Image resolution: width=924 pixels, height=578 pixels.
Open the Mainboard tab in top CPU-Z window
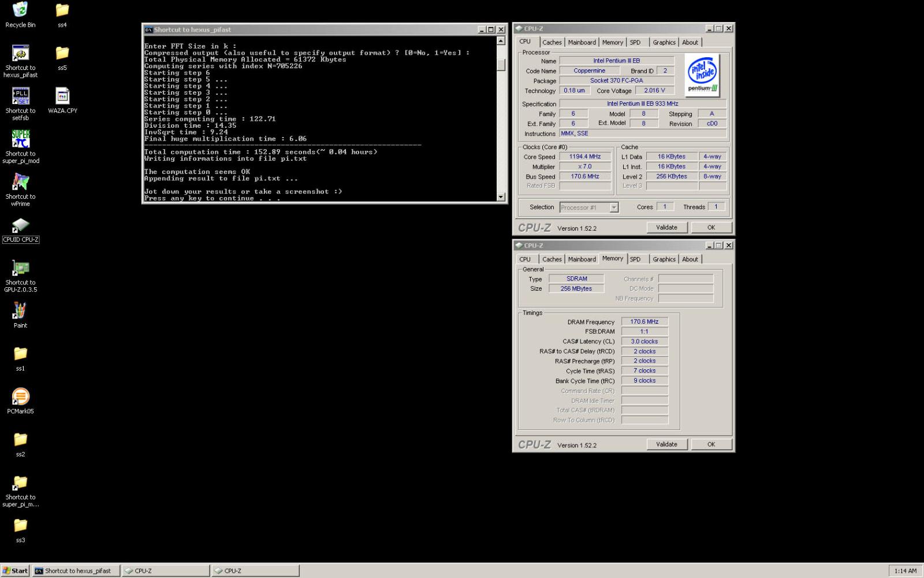(582, 42)
